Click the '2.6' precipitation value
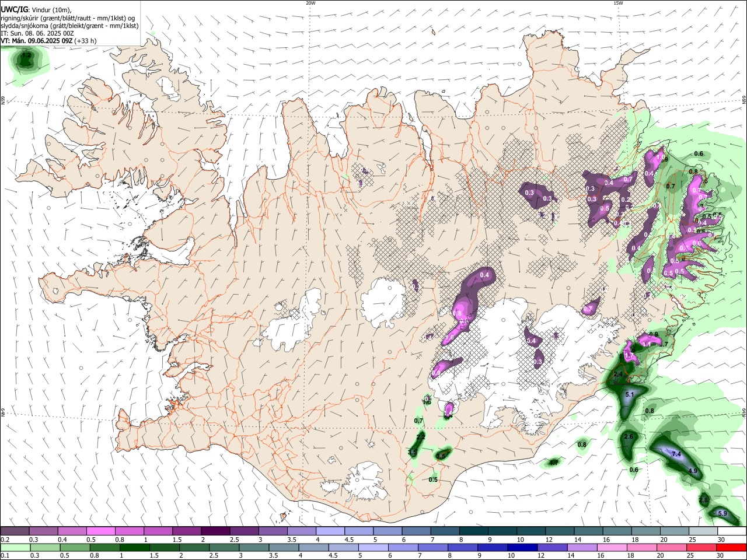This screenshot has height=560, width=747. point(629,436)
